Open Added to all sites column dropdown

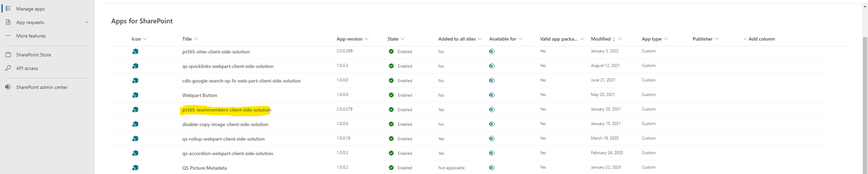click(480, 39)
